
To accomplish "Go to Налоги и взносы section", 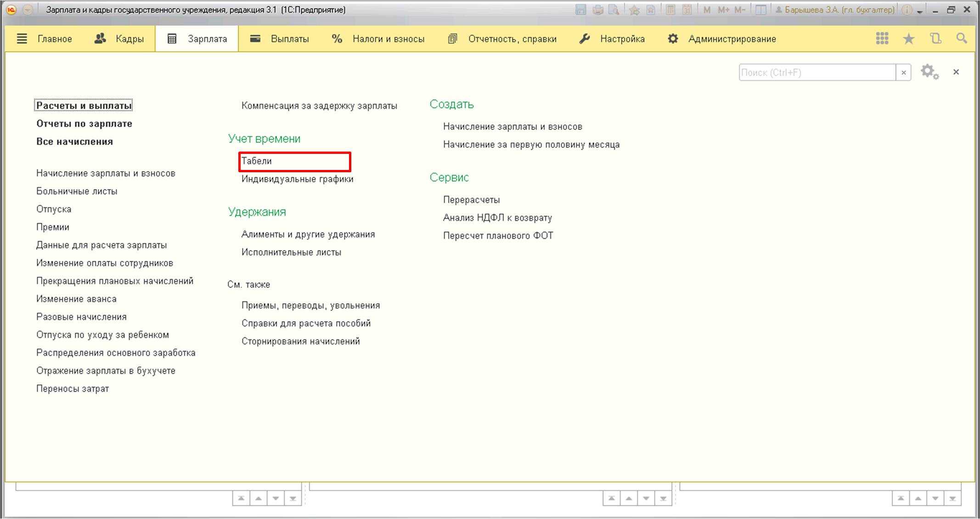I will (x=378, y=39).
